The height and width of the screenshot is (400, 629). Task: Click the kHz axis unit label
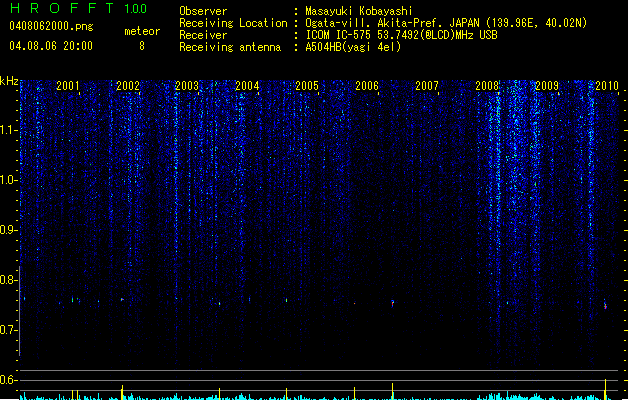(x=9, y=81)
